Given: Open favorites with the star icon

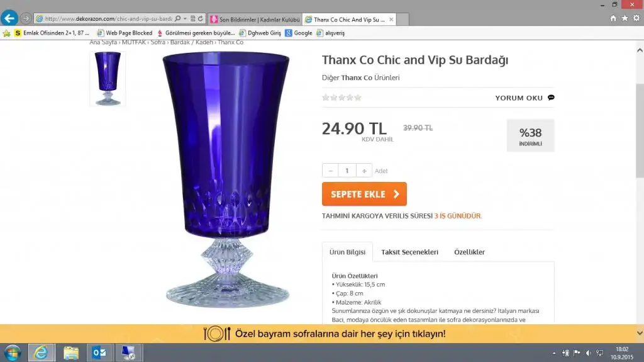Looking at the screenshot, I should point(625,18).
